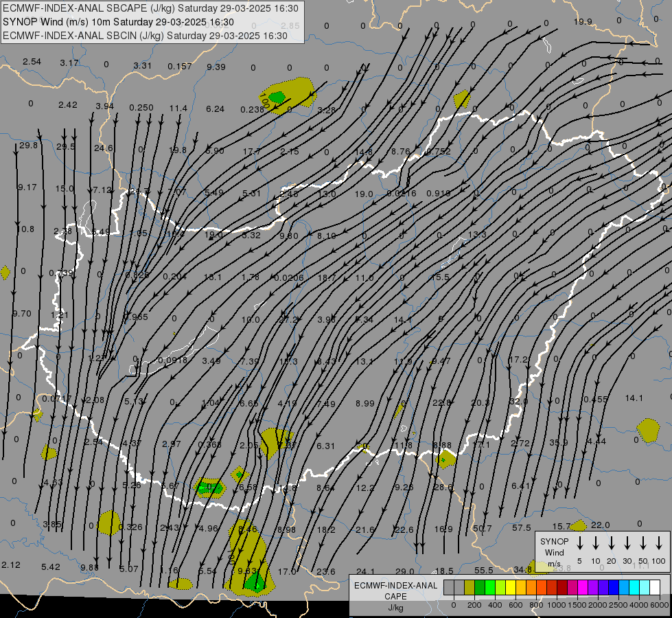Image resolution: width=672 pixels, height=618 pixels.
Task: Click the map value 19.9
Action: click(583, 21)
